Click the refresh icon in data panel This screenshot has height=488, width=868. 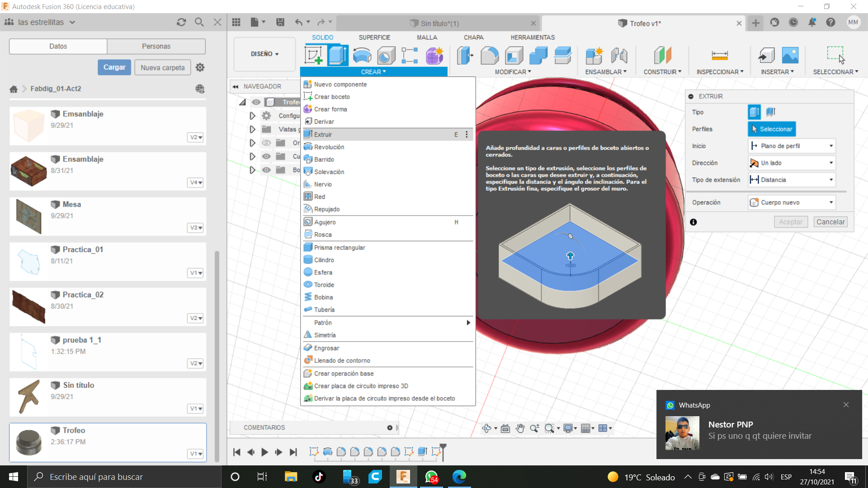point(181,22)
